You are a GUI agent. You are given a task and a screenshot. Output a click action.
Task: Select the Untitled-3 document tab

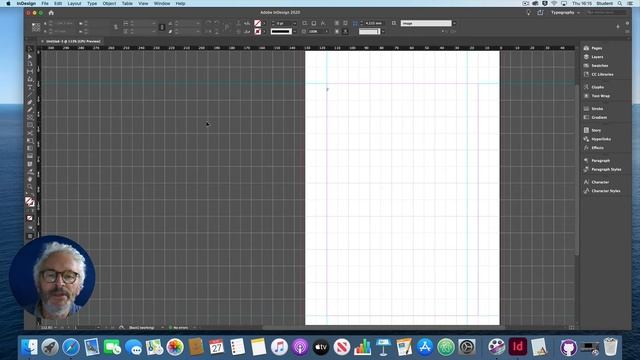[72, 41]
